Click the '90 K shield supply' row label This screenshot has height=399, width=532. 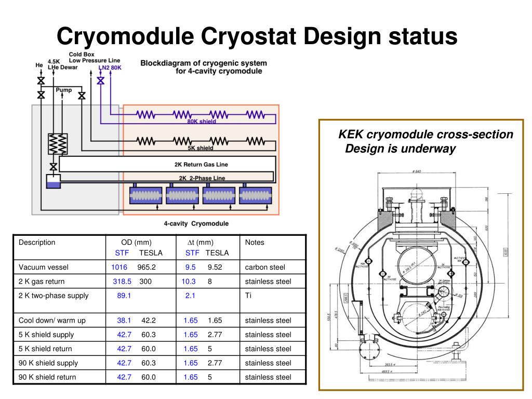[48, 363]
